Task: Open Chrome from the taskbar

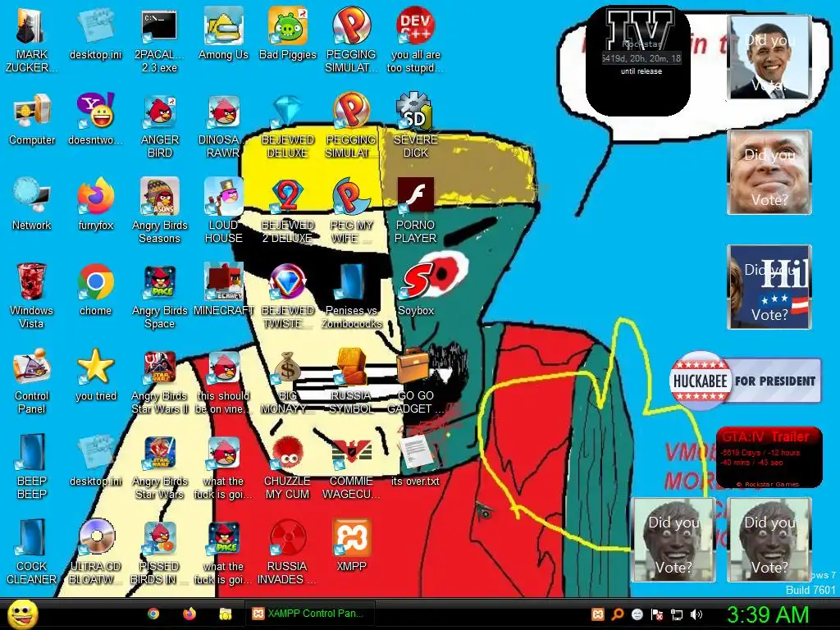Action: (153, 614)
